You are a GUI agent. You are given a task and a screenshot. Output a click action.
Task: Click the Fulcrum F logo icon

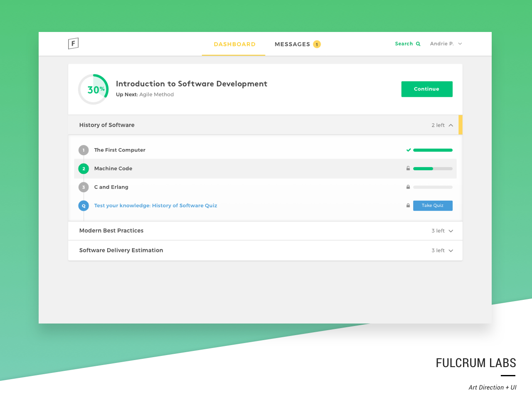(73, 43)
